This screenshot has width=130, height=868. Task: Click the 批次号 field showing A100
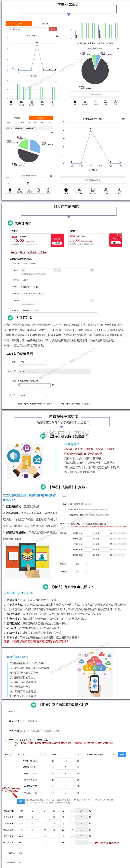click(32, 395)
